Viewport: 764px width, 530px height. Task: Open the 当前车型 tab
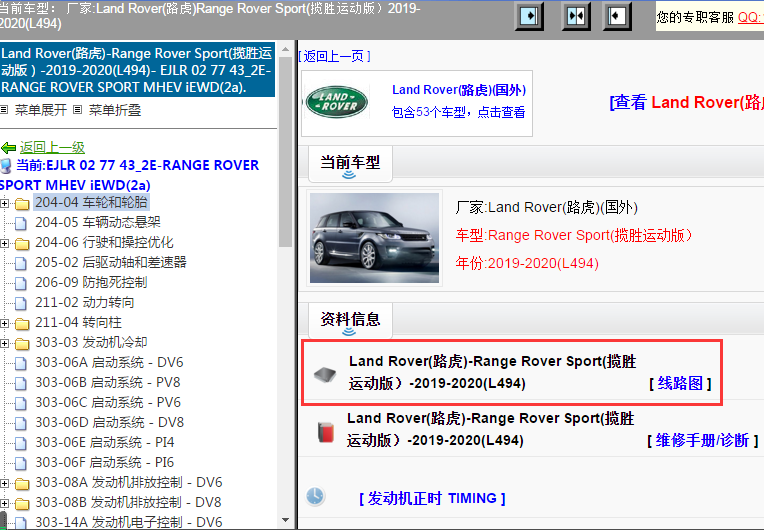click(x=350, y=163)
